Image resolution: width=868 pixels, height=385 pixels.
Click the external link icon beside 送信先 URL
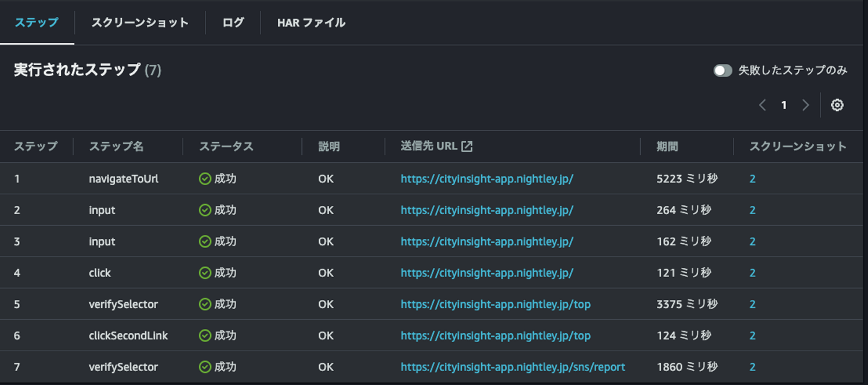point(467,147)
